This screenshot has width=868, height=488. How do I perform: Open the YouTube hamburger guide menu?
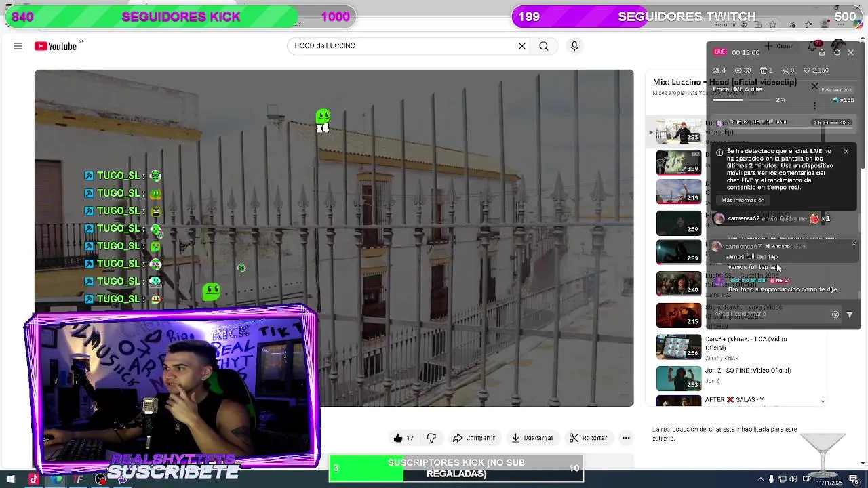point(18,46)
